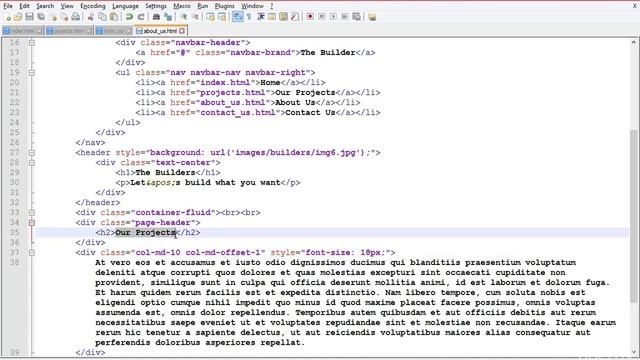
Task: Open the Settings menu
Action: pyautogui.click(x=156, y=6)
